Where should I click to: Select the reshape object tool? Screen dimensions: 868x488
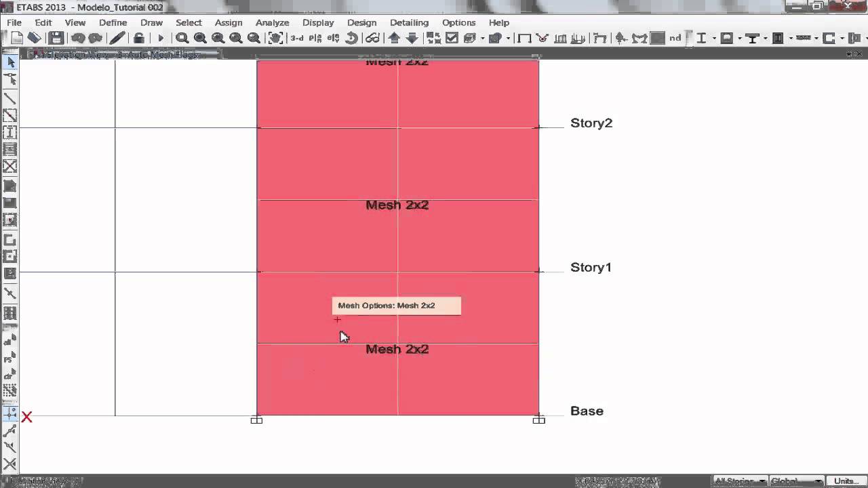[x=10, y=80]
